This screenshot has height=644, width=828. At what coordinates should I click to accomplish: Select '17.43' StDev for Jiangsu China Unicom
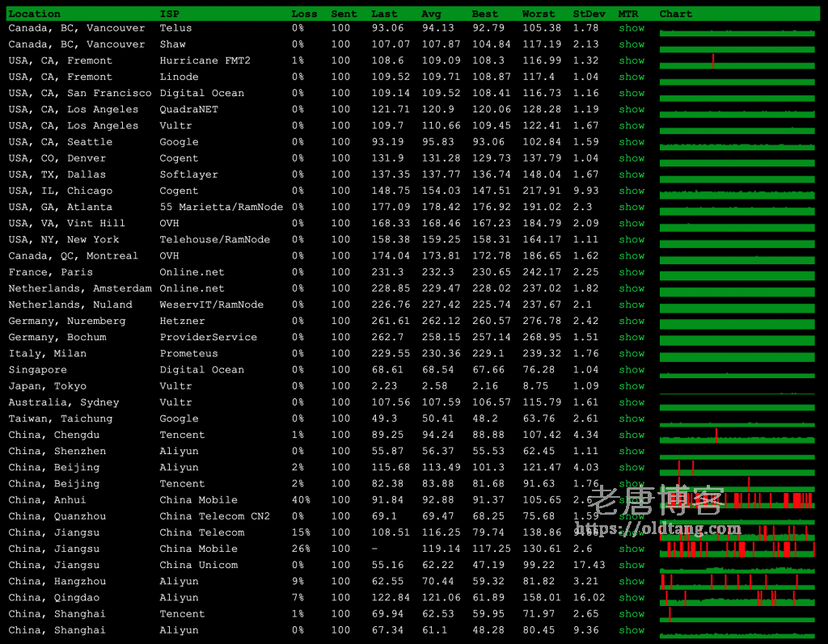[589, 566]
